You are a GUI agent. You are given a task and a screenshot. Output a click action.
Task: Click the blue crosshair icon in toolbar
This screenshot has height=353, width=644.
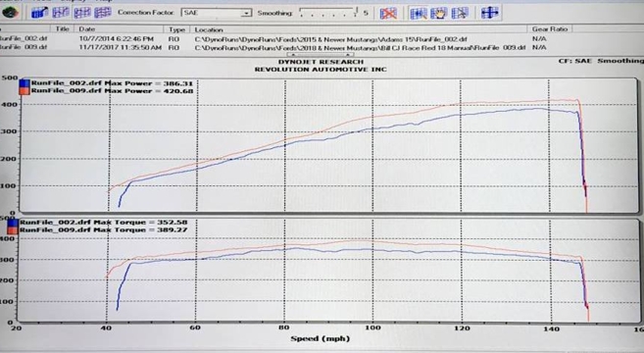[x=489, y=13]
